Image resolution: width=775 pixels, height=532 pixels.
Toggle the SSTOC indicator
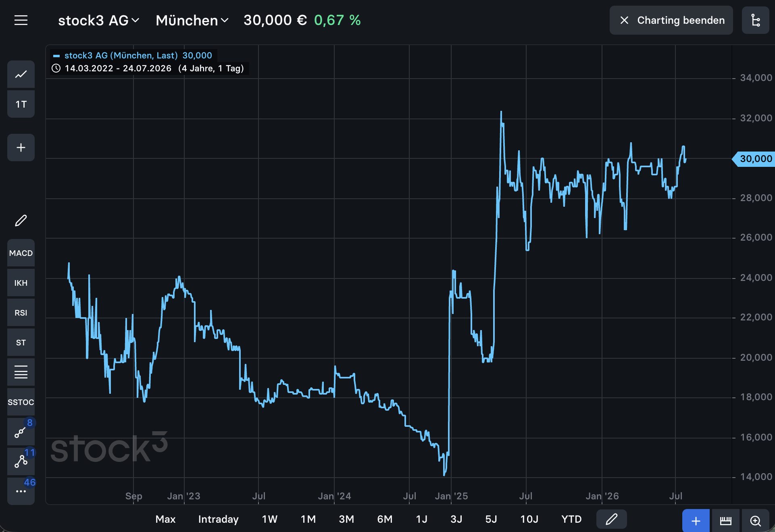tap(21, 402)
